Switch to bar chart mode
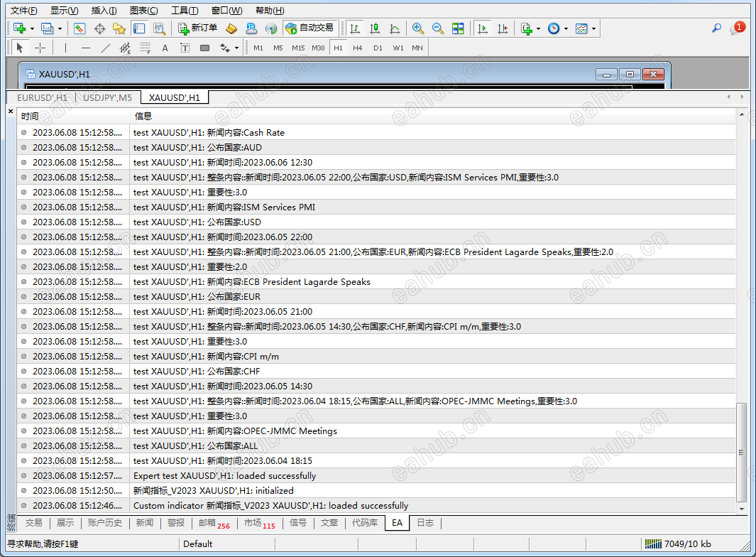The width and height of the screenshot is (756, 557). (355, 28)
